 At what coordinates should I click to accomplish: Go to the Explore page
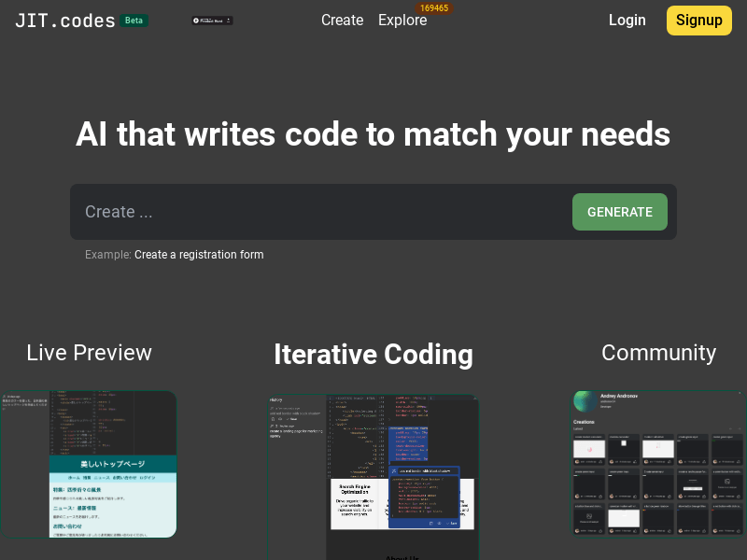(402, 21)
